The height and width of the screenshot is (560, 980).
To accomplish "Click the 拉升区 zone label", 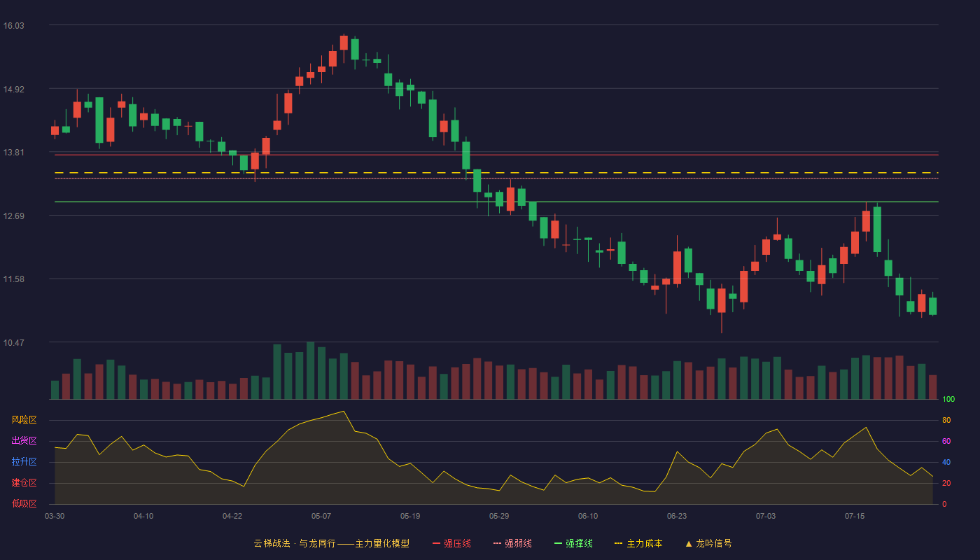I will coord(24,462).
